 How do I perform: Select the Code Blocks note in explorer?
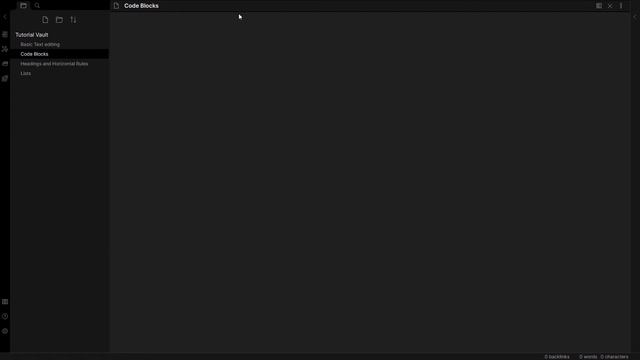tap(60, 54)
